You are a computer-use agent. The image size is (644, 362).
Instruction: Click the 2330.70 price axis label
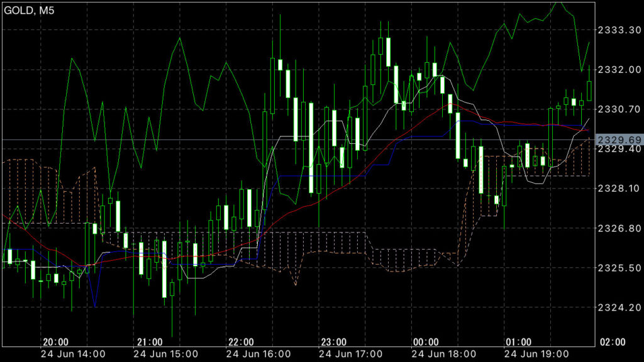(619, 109)
